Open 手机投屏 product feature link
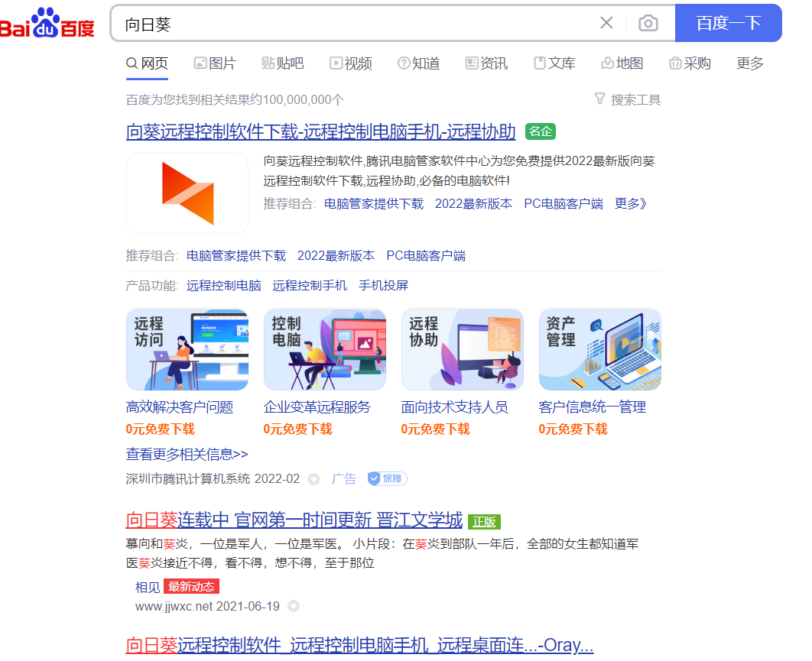The width and height of the screenshot is (812, 661). click(383, 285)
